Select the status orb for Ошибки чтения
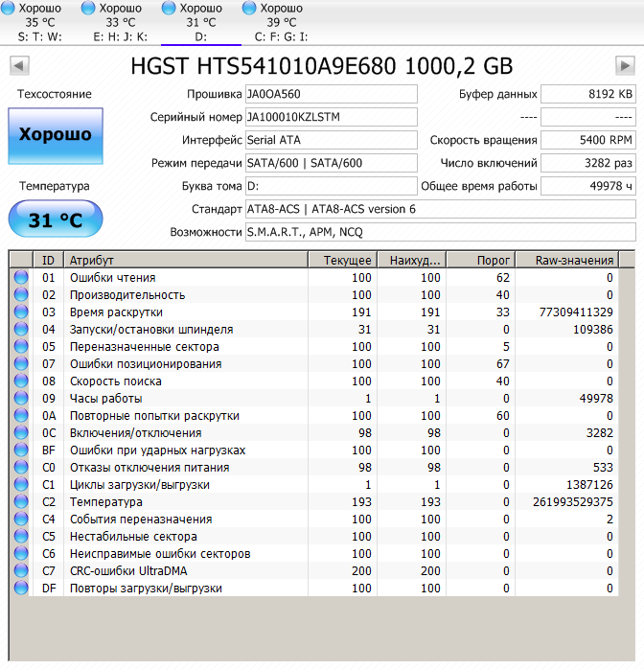 [x=21, y=278]
